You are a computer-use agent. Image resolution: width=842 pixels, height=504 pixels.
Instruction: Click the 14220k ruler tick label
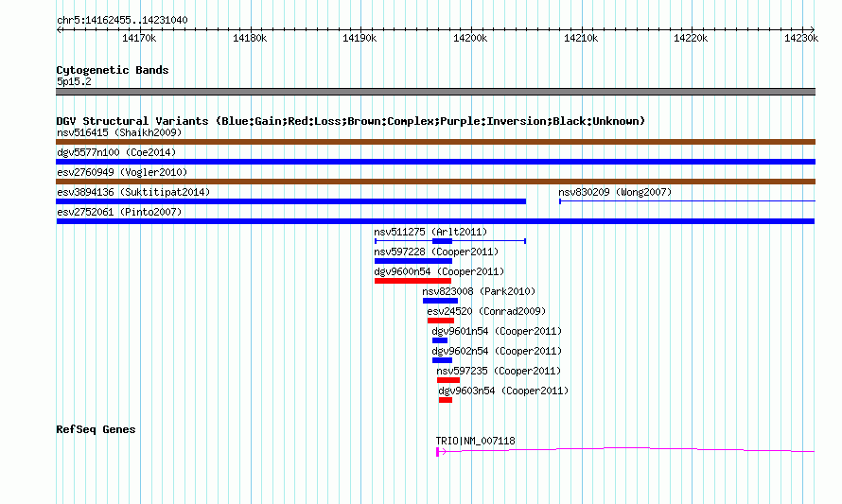click(692, 38)
